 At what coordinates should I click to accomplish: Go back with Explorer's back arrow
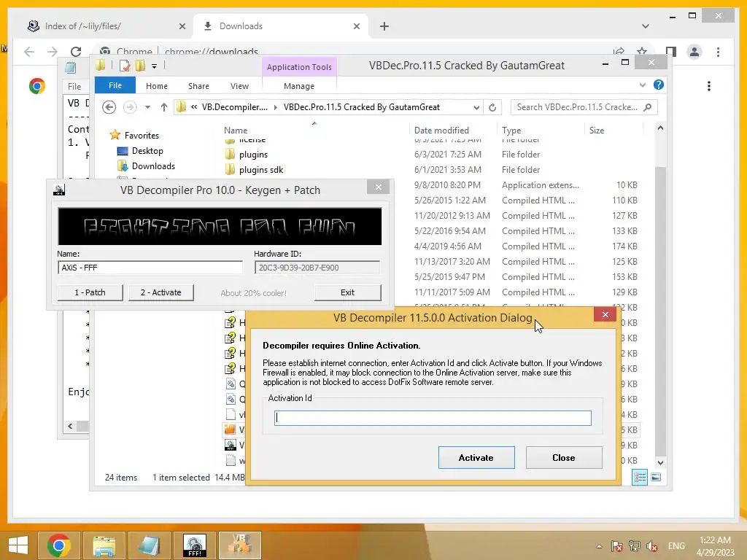(x=109, y=107)
